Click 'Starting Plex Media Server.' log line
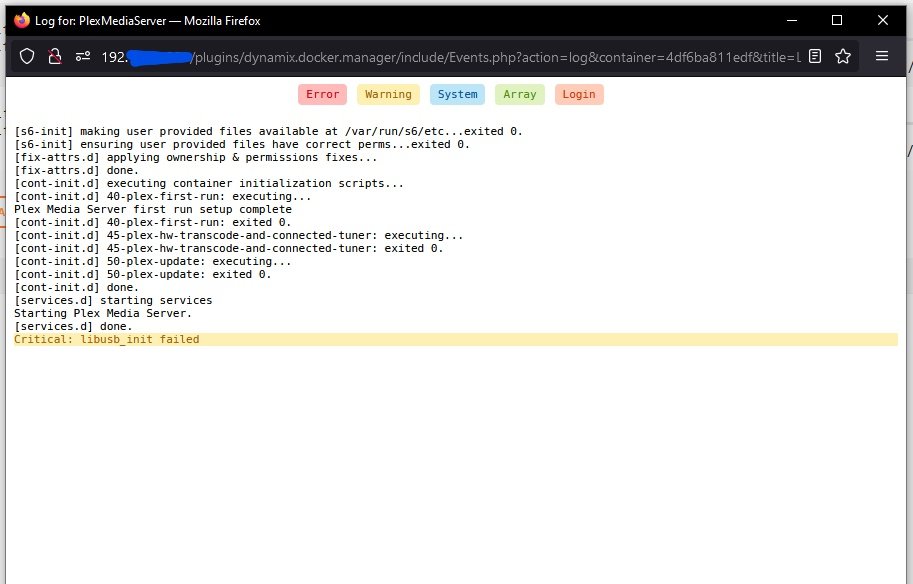 [x=103, y=313]
